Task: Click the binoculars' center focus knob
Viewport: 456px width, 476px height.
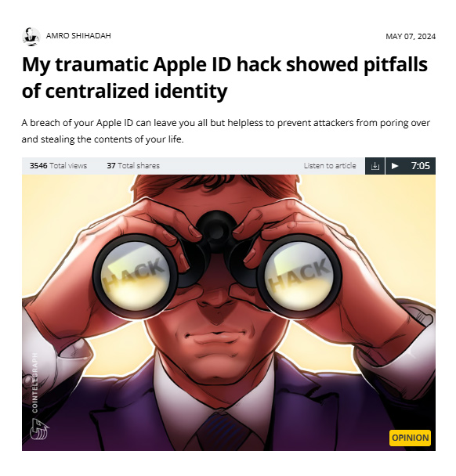Action: (x=216, y=226)
